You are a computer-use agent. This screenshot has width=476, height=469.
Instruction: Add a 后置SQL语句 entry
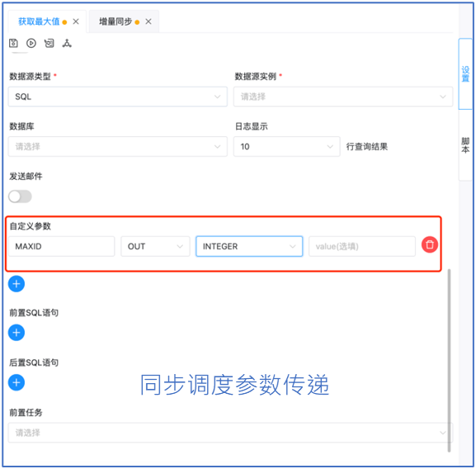point(16,382)
